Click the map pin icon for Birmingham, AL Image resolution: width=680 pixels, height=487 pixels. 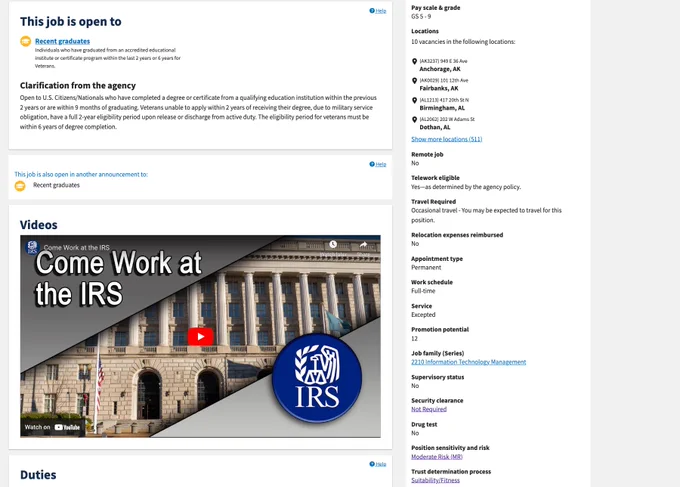pos(415,100)
